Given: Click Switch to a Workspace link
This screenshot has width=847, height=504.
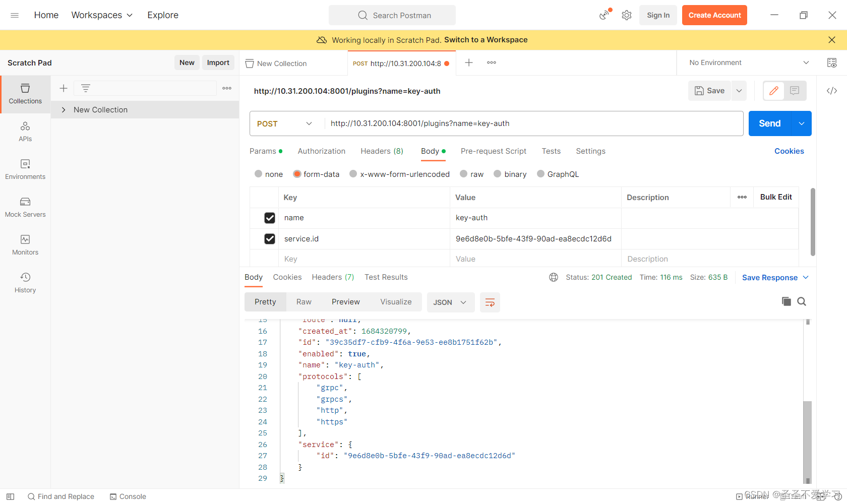Looking at the screenshot, I should [x=486, y=40].
